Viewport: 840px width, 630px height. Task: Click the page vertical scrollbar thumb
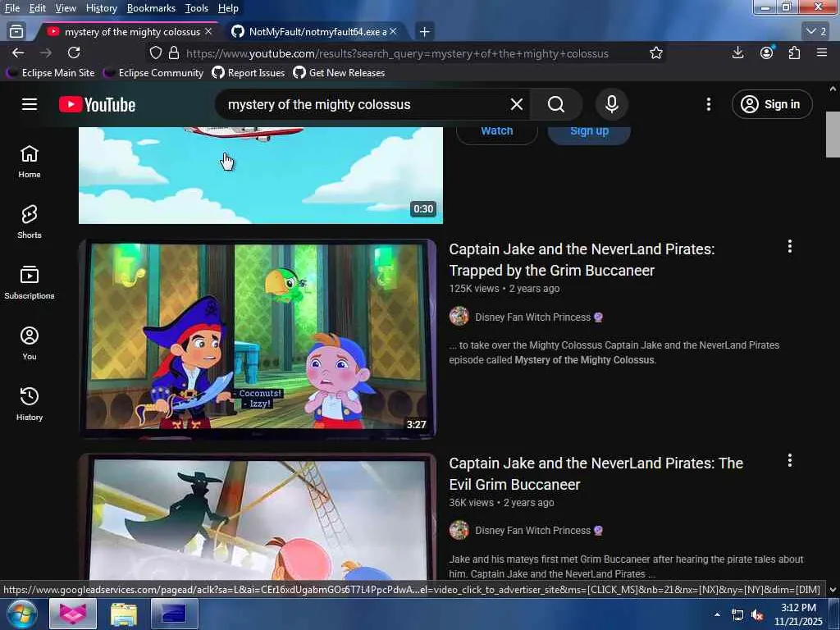click(x=833, y=135)
